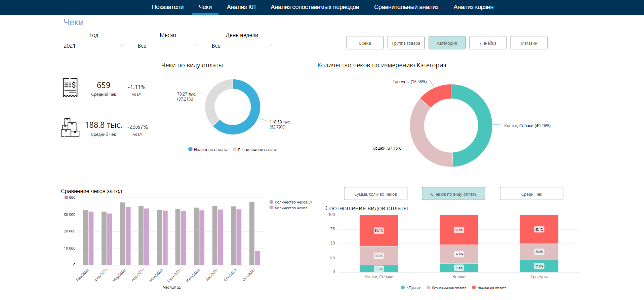This screenshot has width=644, height=300.
Task: Click the stacked boxes icon beside 188.8 тыс.
Action: 70,127
